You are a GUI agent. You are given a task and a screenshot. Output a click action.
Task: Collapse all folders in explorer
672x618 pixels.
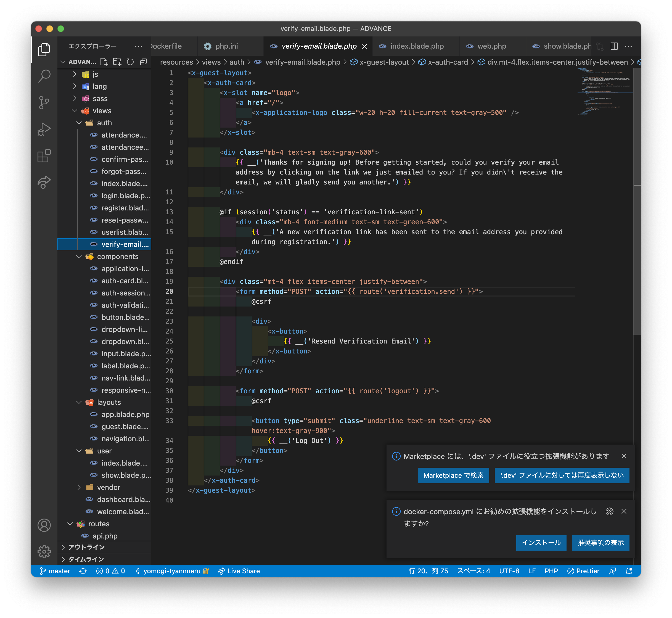click(x=143, y=62)
